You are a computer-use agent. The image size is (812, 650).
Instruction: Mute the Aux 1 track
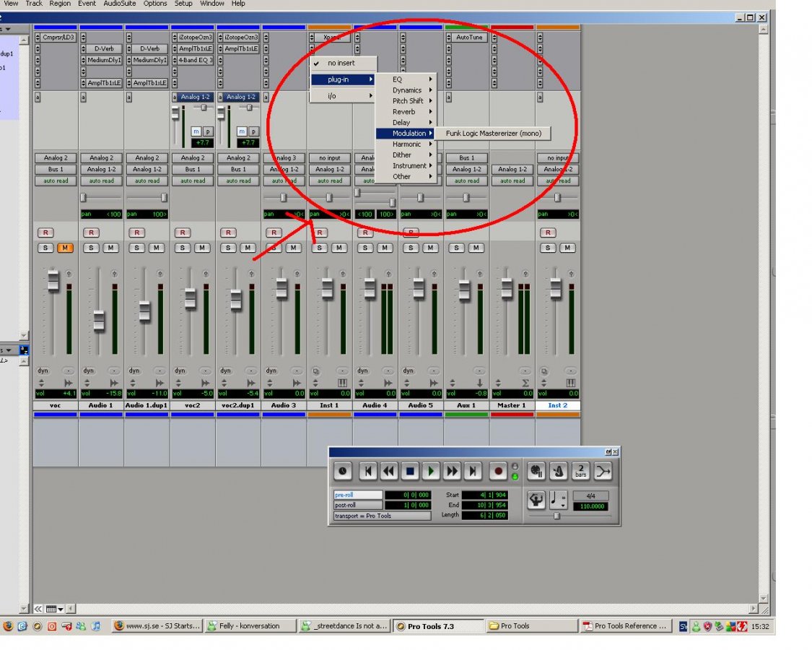pyautogui.click(x=476, y=248)
